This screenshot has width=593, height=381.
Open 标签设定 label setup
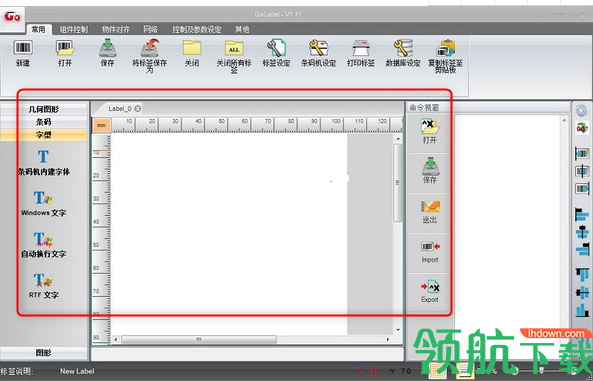[276, 53]
